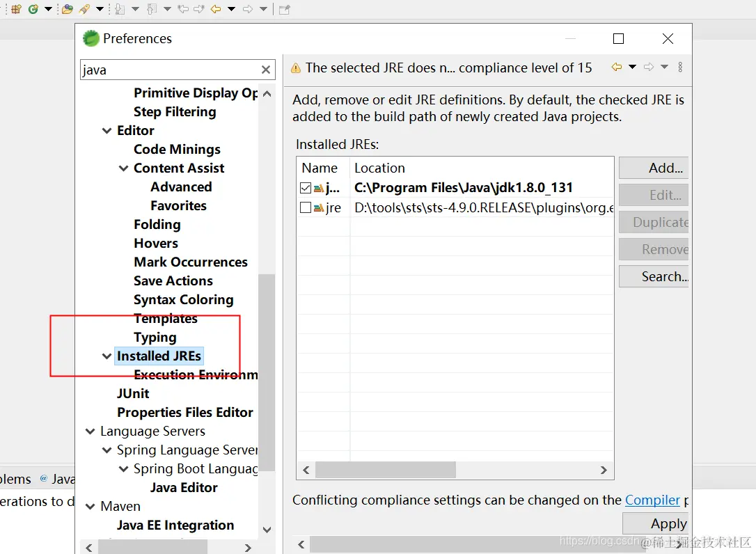The width and height of the screenshot is (756, 554).
Task: Select Java EE Integration under Maven
Action: 175,525
